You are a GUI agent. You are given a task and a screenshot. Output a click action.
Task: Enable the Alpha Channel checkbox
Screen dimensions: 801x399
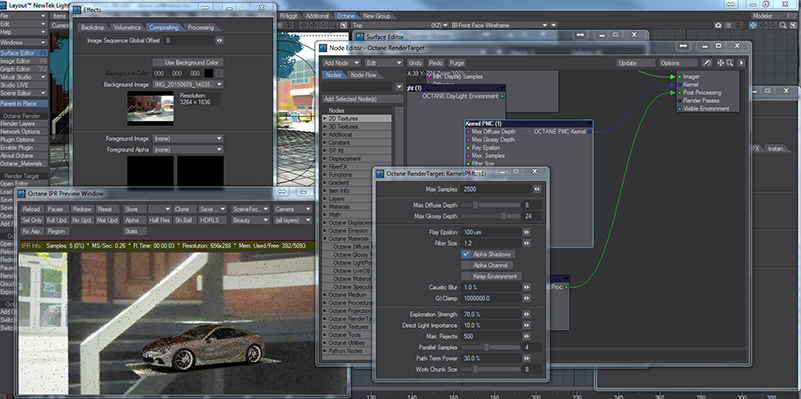[486, 265]
